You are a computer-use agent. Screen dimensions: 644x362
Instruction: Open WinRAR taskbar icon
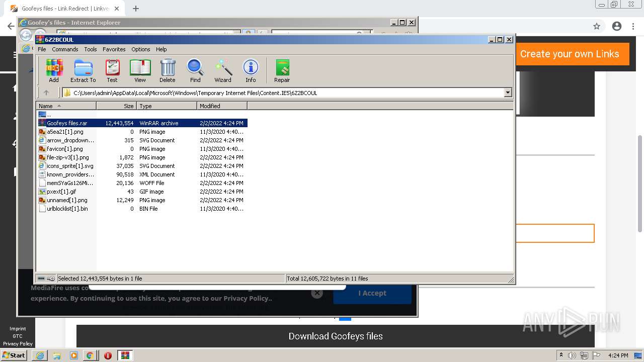click(x=125, y=355)
